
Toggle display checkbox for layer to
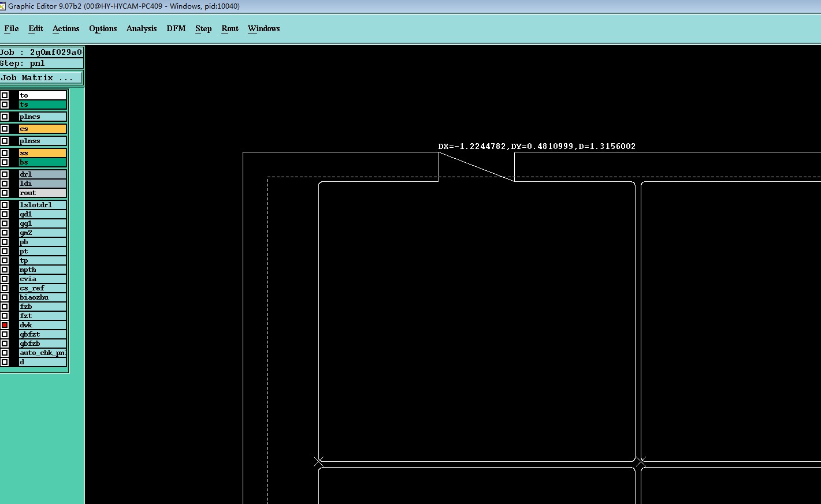pyautogui.click(x=5, y=95)
